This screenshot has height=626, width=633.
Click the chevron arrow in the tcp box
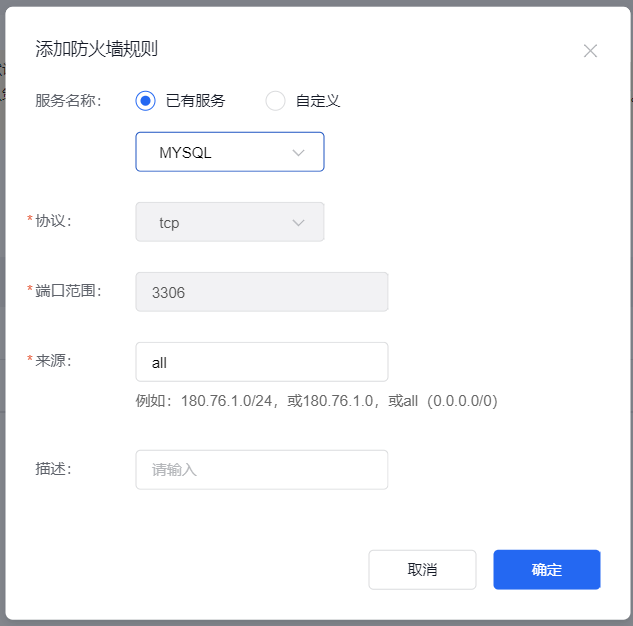tap(298, 223)
